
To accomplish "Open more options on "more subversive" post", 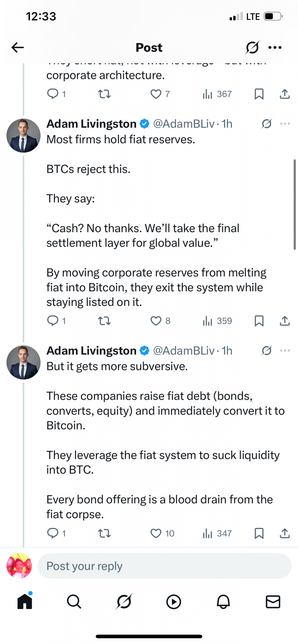I will point(285,350).
